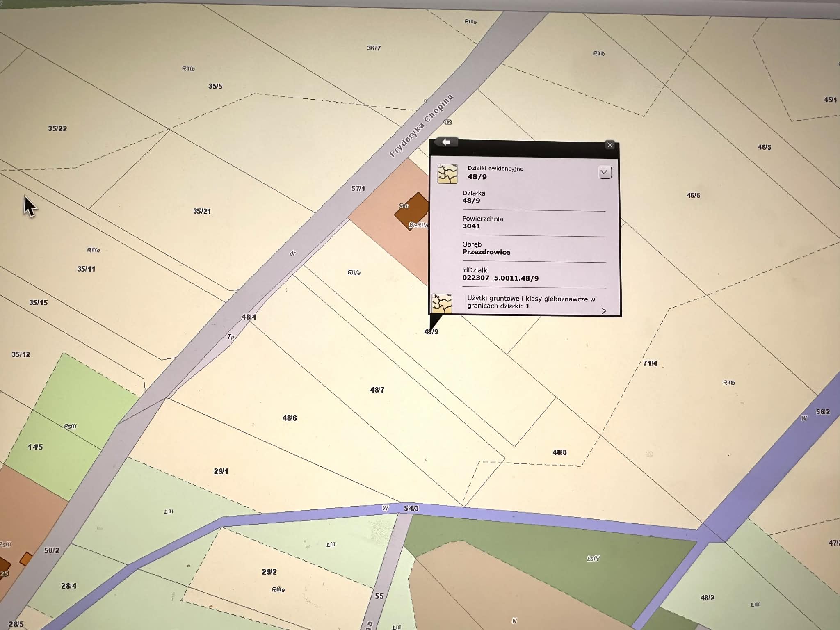The height and width of the screenshot is (630, 840).
Task: Click the back arrow in the popup header
Action: tap(446, 142)
